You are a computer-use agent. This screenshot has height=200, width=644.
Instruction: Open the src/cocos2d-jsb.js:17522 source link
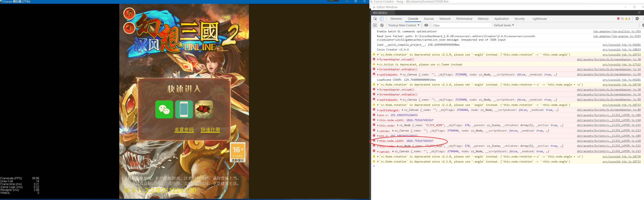point(621,65)
